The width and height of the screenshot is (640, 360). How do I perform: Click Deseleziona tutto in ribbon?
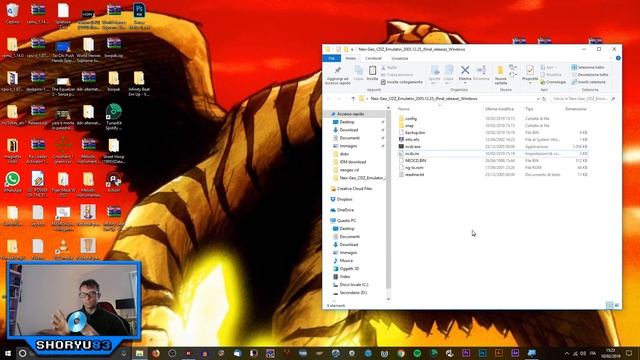[x=590, y=75]
